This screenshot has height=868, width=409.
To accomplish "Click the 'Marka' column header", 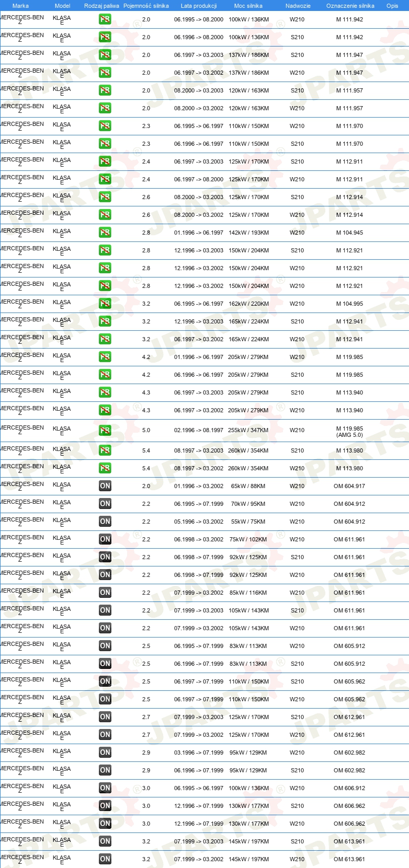I will point(20,6).
